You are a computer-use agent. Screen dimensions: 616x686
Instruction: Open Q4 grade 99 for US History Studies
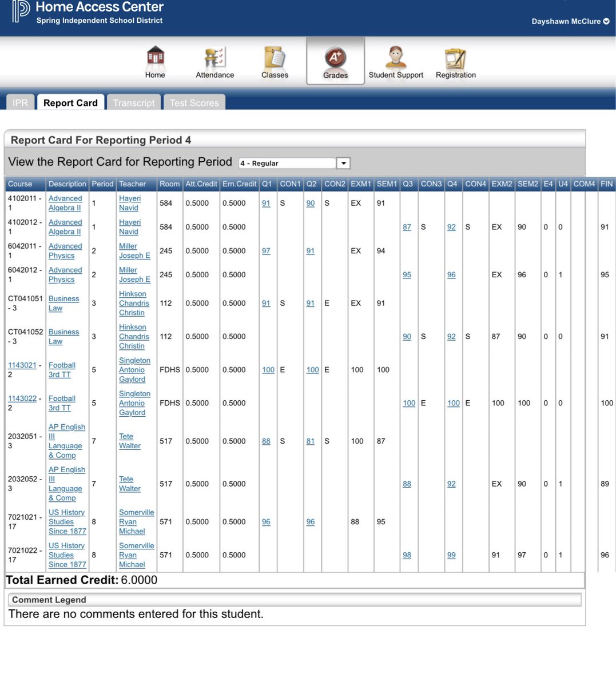[x=451, y=555]
